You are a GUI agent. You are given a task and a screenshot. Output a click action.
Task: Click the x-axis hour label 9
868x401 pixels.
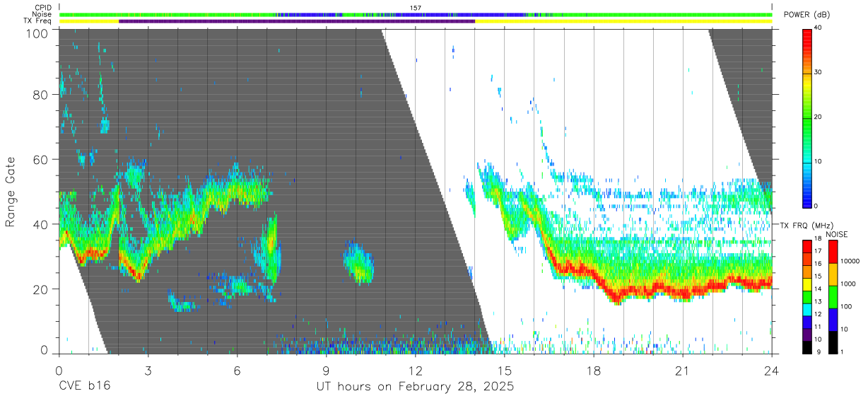point(326,371)
